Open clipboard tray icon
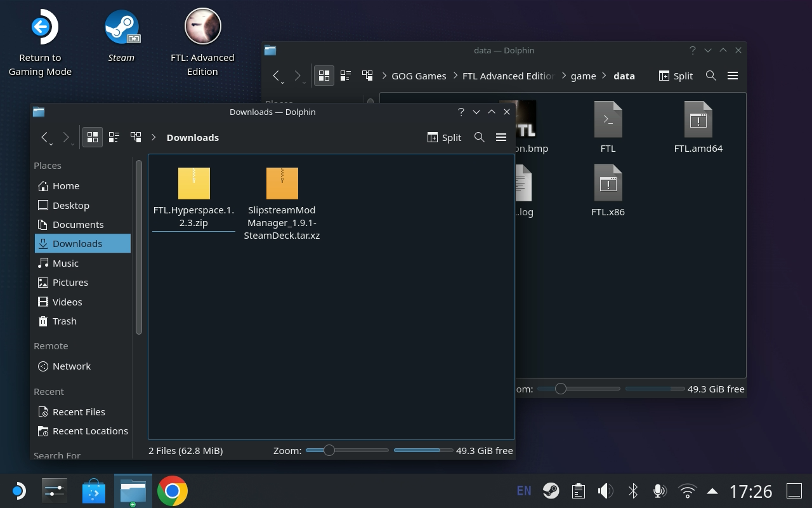This screenshot has width=812, height=508. click(578, 491)
